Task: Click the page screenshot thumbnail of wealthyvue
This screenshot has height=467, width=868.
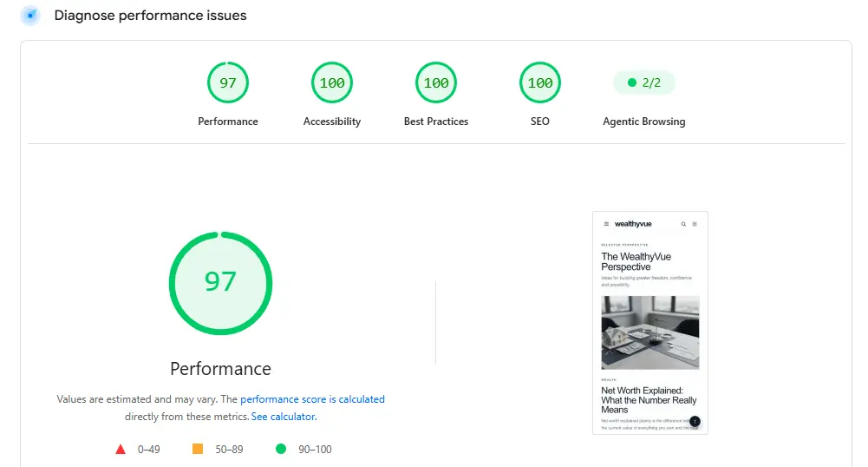Action: click(x=649, y=322)
